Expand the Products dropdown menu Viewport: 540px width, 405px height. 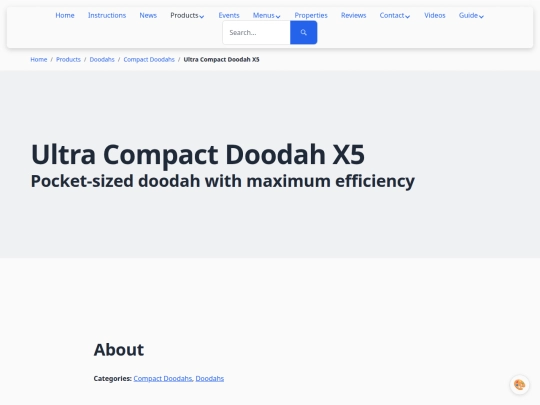tap(187, 15)
